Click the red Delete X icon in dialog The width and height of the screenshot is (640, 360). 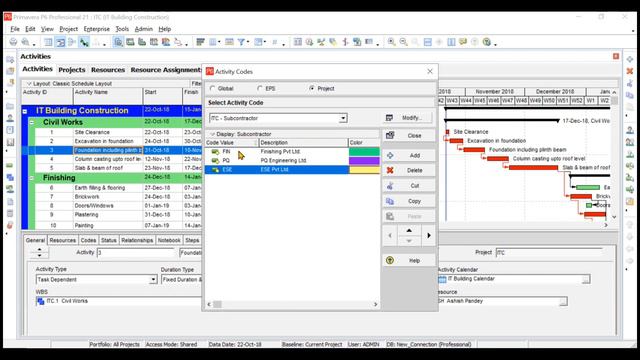click(390, 170)
